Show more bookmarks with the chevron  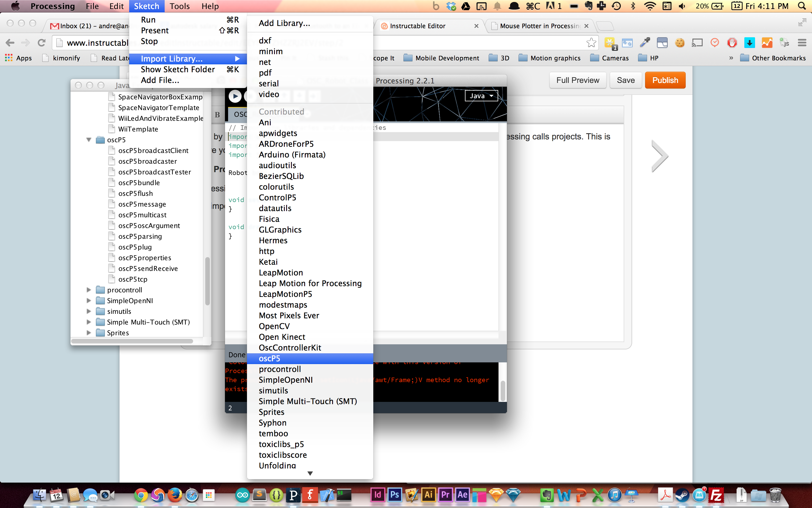coord(731,58)
